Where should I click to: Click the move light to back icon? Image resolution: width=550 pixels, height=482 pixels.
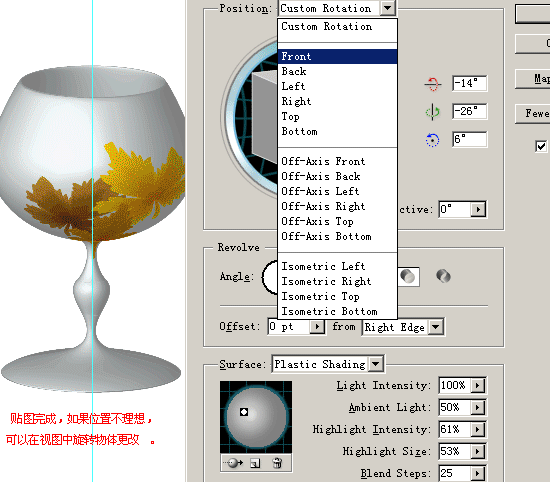(x=235, y=463)
